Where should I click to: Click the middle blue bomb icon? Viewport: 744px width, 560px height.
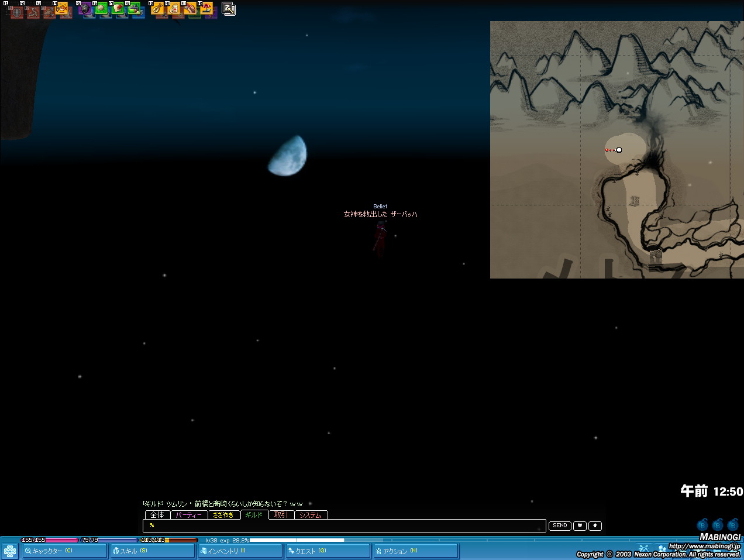tap(718, 524)
